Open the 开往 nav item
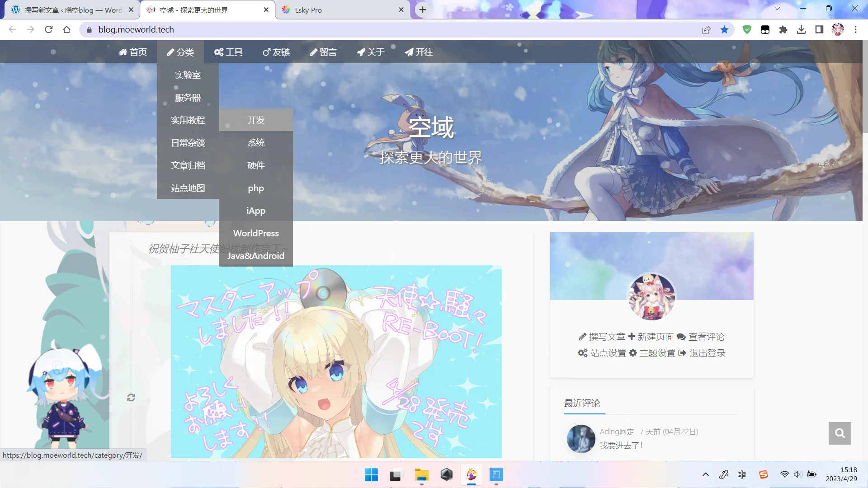 coord(419,52)
